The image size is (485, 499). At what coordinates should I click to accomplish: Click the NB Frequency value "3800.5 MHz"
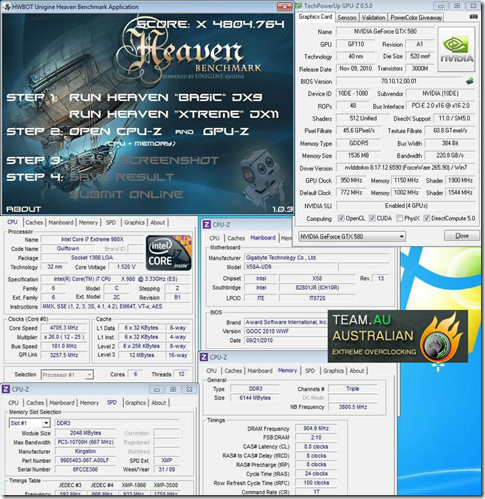(353, 407)
